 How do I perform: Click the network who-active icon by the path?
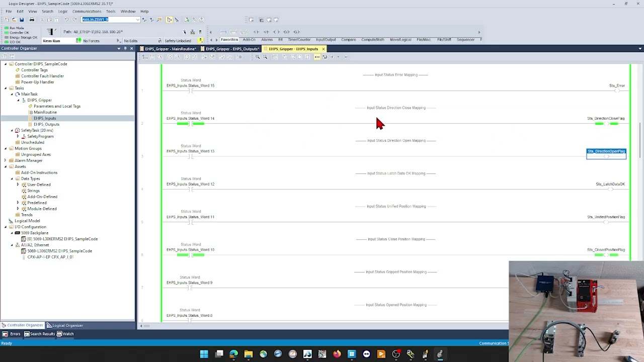click(192, 32)
